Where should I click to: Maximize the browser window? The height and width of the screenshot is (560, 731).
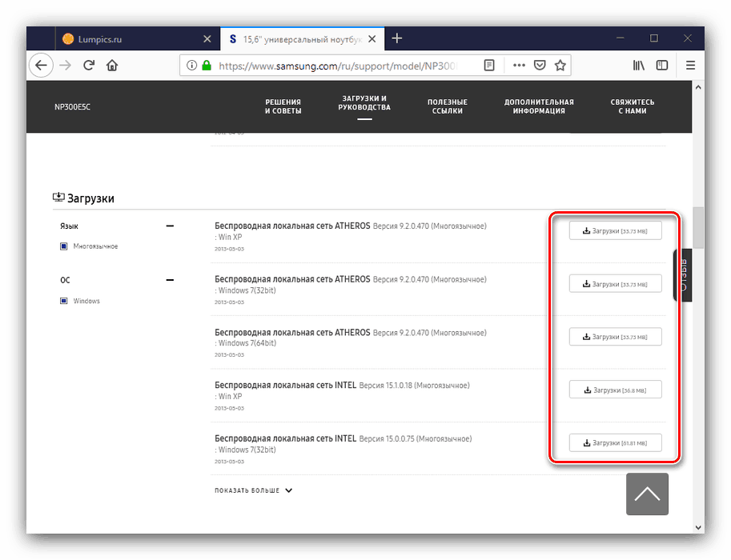(654, 38)
